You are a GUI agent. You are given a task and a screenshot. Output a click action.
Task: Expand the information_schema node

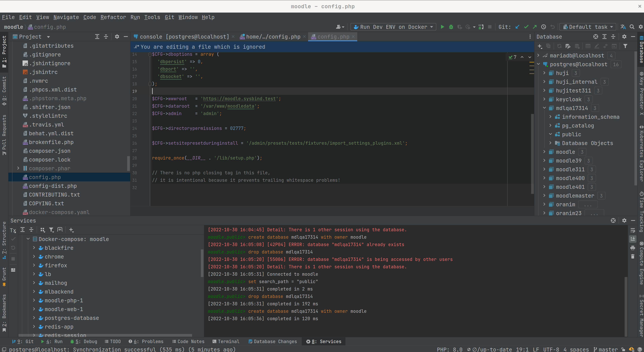tap(550, 117)
